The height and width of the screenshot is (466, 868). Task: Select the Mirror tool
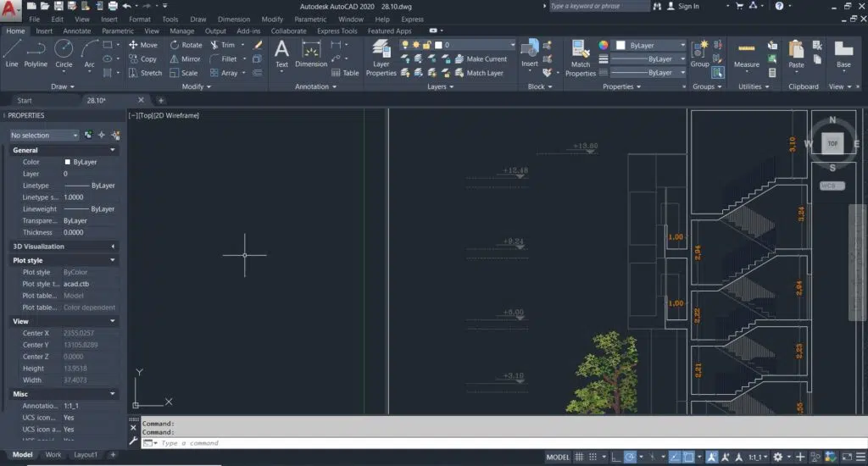(185, 59)
